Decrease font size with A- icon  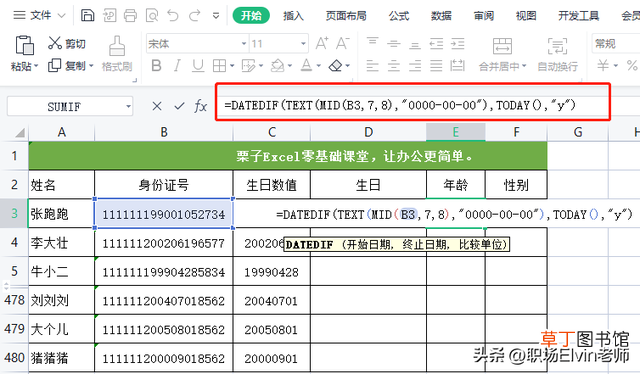click(342, 43)
